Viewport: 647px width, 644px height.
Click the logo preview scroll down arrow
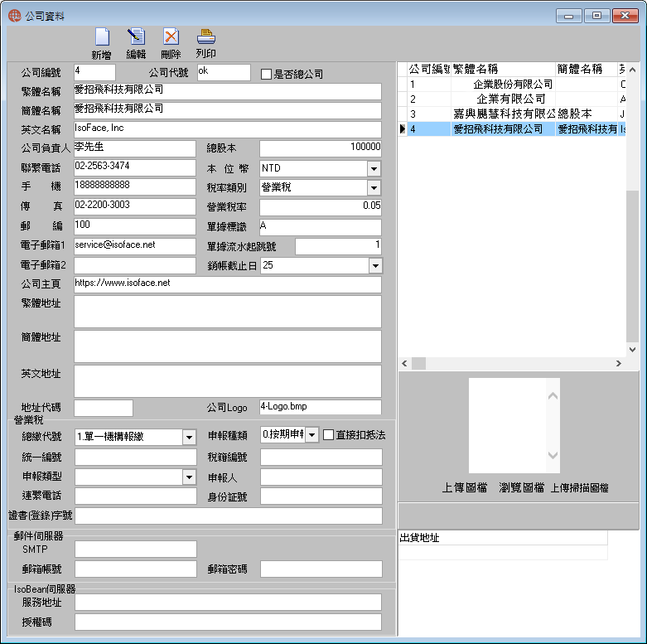tap(553, 455)
